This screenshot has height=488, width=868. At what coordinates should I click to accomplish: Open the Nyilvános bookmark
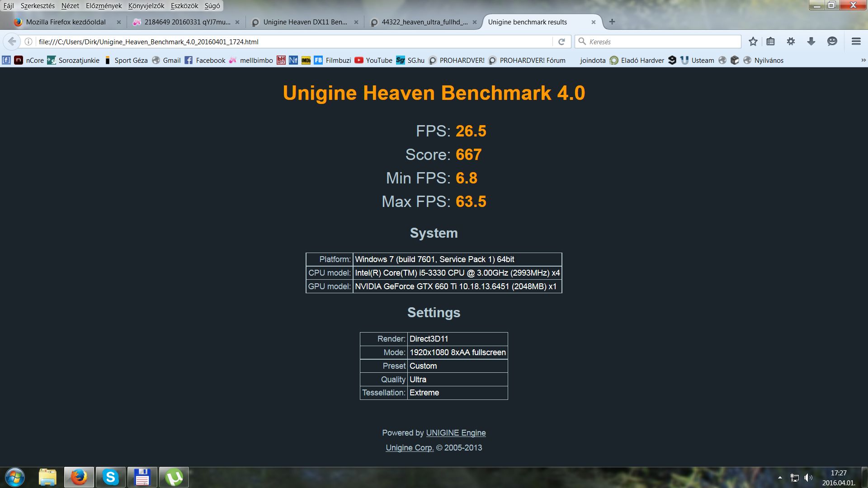coord(763,60)
